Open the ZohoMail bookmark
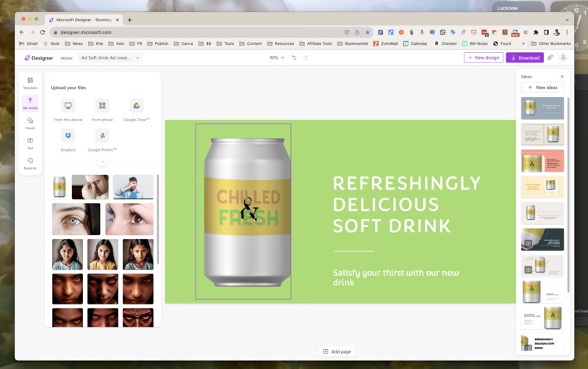The height and width of the screenshot is (369, 588). (385, 43)
